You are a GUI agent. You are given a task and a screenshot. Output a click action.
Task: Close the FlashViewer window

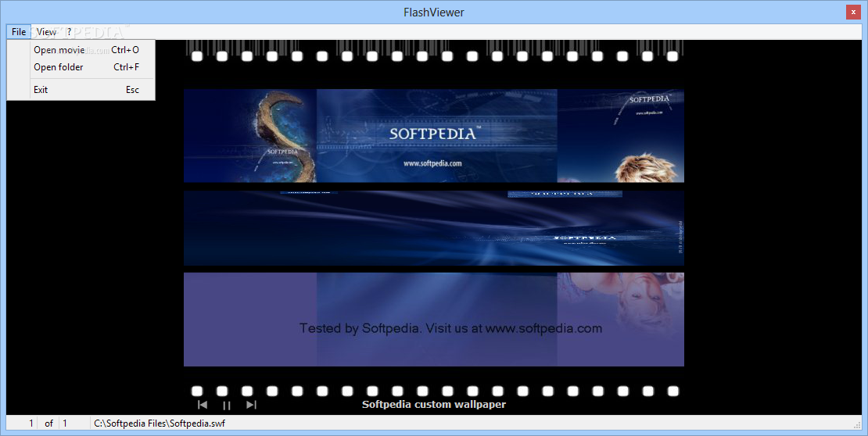(x=853, y=13)
